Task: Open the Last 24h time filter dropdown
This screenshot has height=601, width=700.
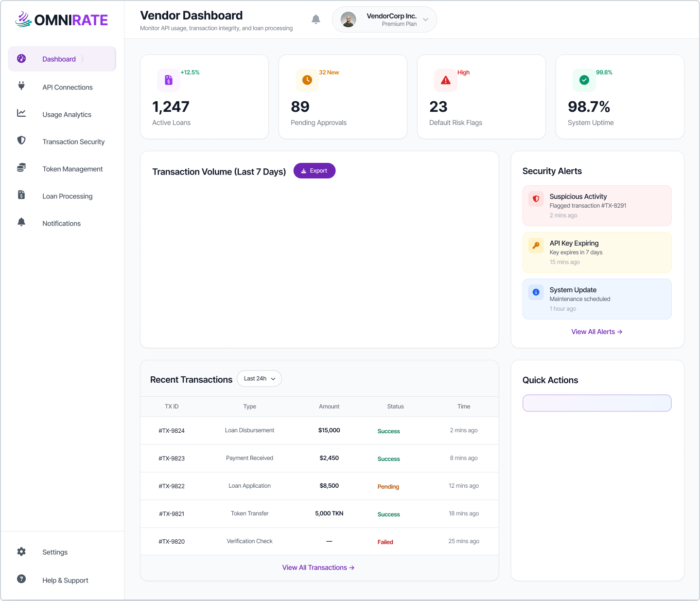Action: [259, 379]
